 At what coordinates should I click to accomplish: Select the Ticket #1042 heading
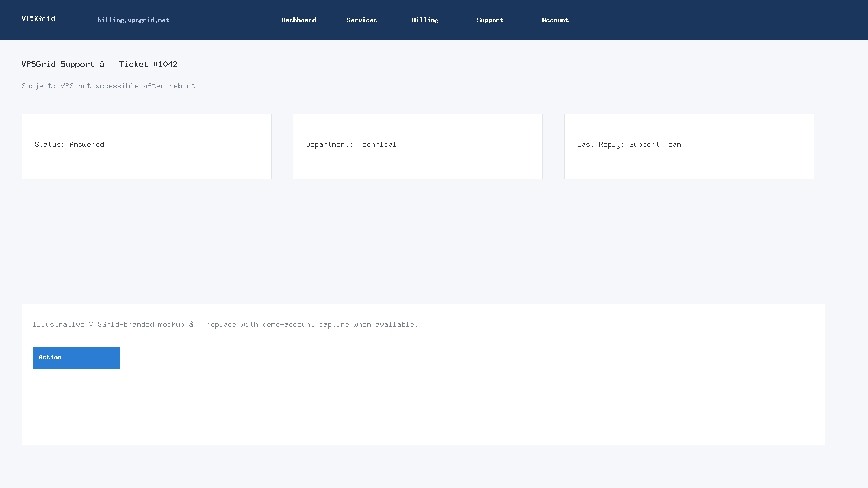coord(100,64)
